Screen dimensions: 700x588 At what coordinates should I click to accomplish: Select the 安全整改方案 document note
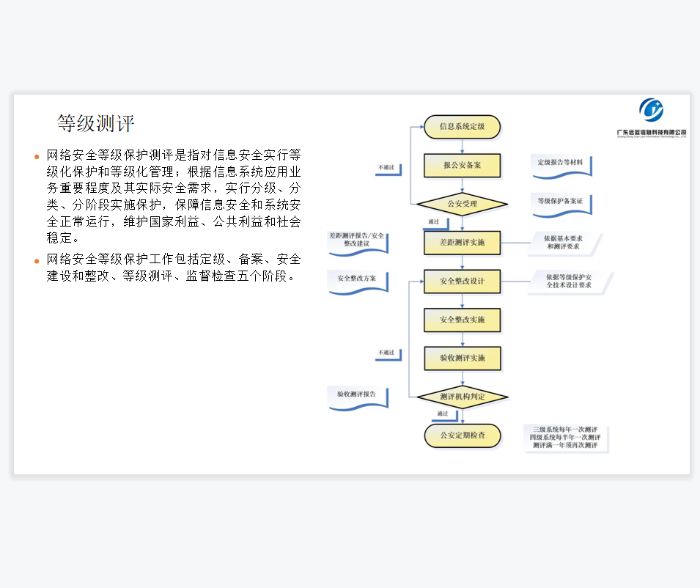(357, 279)
